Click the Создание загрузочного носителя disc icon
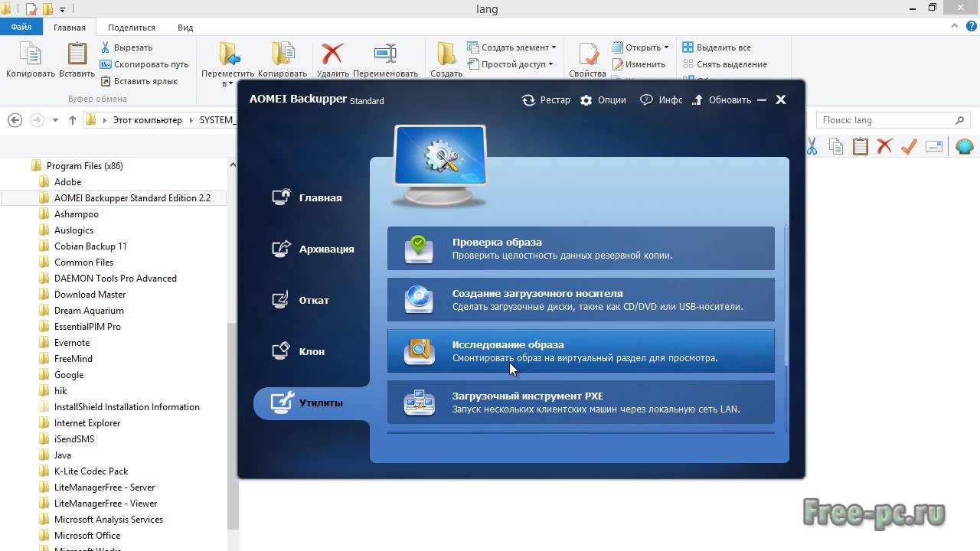The width and height of the screenshot is (980, 551). tap(419, 299)
